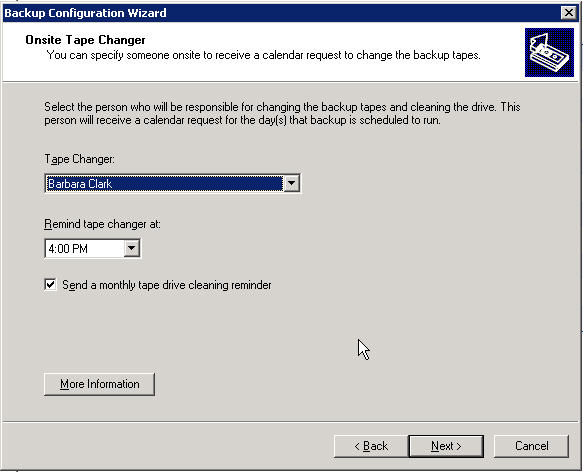Cancel the backup configuration wizard
583x472 pixels.
(531, 446)
